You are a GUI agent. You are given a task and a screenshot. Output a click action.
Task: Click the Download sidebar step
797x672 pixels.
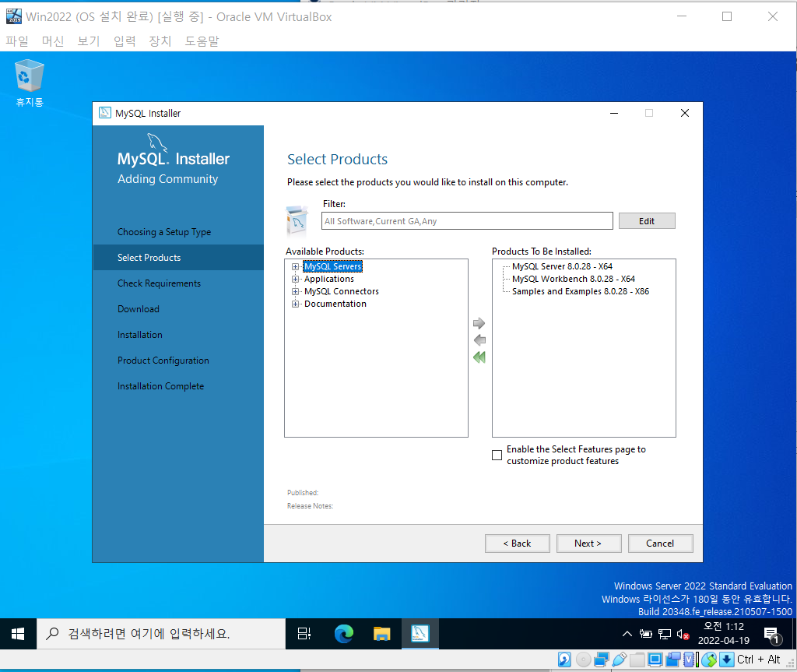[139, 309]
